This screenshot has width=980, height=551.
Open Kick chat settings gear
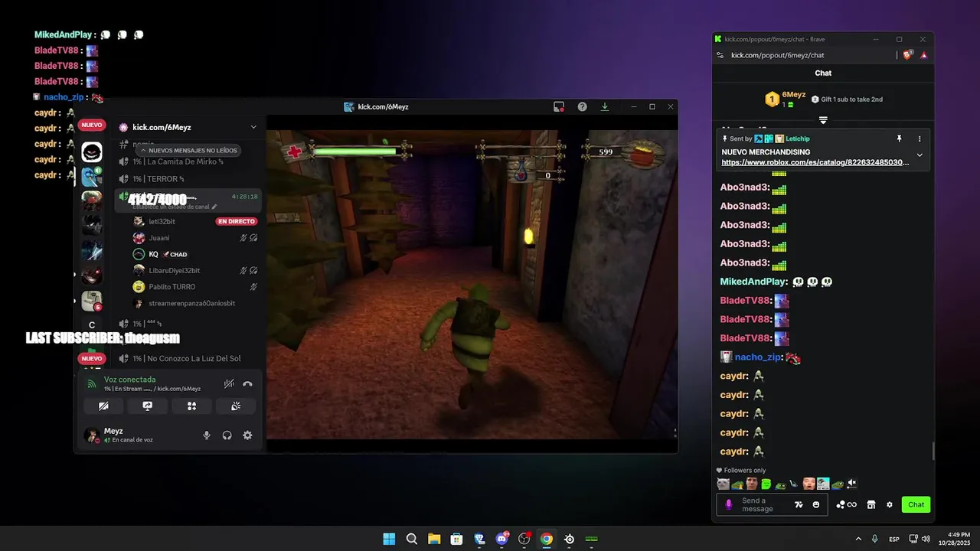point(889,504)
